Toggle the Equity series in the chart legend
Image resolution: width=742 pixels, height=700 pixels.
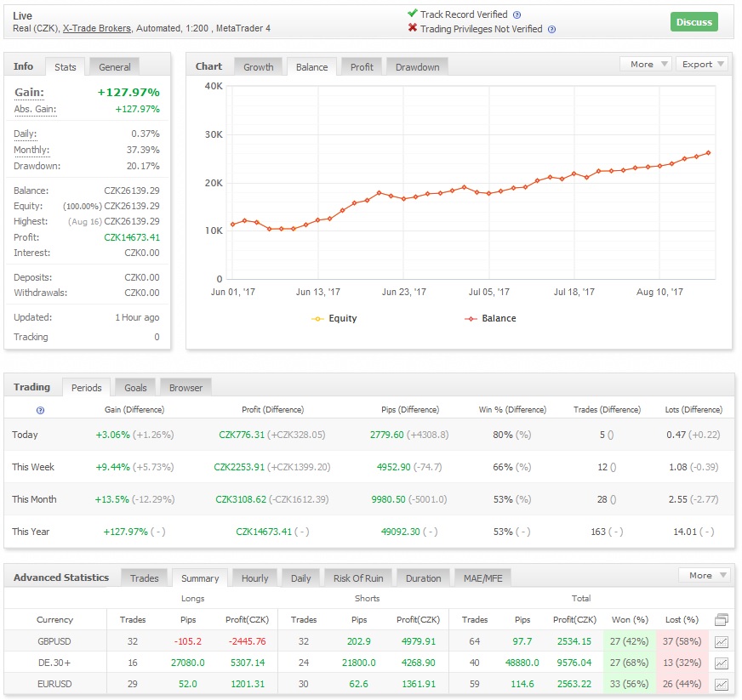click(x=334, y=318)
